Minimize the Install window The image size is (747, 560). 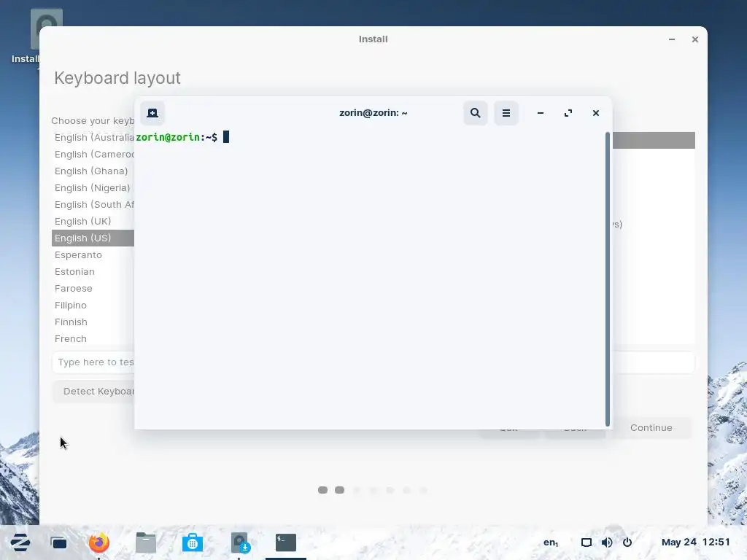pyautogui.click(x=672, y=39)
